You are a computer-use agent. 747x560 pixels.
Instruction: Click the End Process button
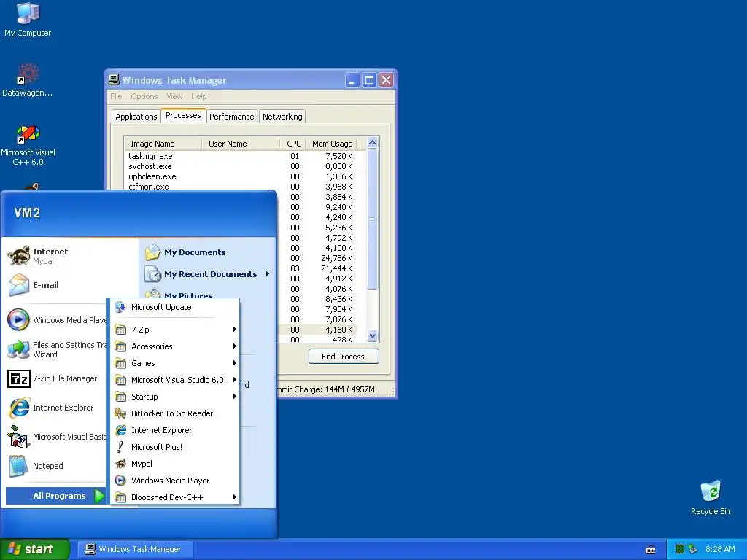[x=344, y=356]
